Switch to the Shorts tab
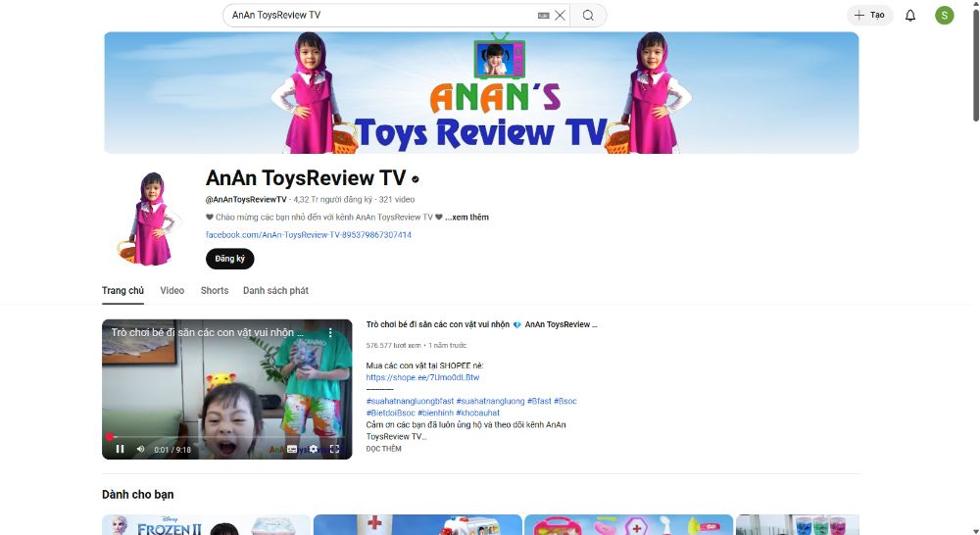This screenshot has width=980, height=535. click(x=215, y=291)
